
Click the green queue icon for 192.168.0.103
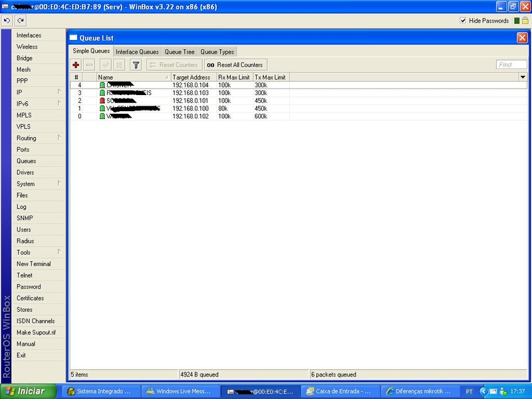(102, 93)
